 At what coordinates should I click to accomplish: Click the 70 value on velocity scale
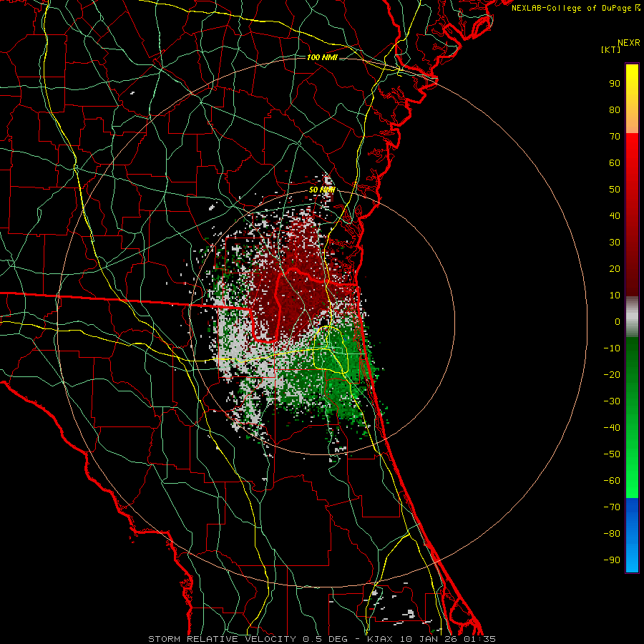[615, 137]
